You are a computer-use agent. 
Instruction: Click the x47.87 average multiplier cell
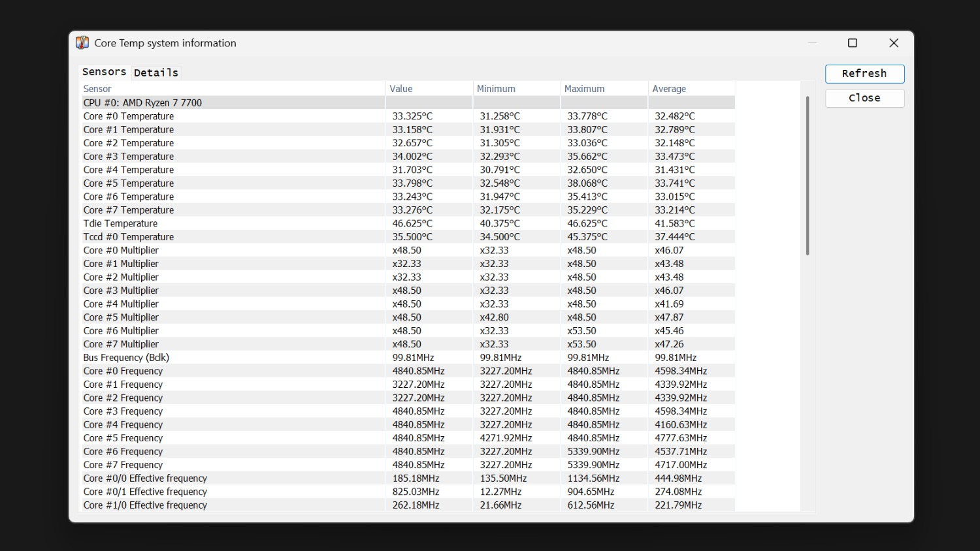pos(670,317)
